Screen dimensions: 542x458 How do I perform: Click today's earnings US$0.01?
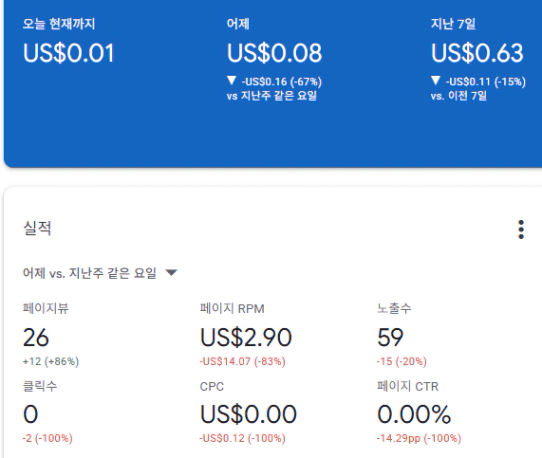pos(68,53)
